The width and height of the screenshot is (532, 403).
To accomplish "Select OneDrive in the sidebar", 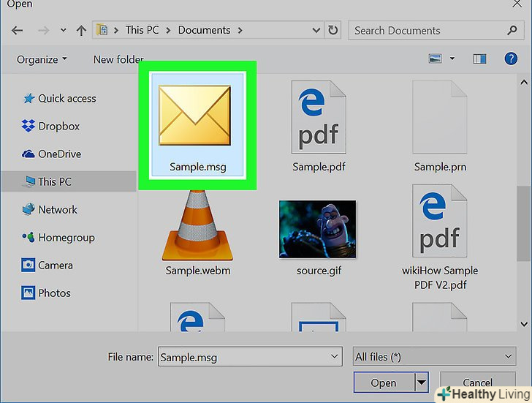I will click(59, 154).
